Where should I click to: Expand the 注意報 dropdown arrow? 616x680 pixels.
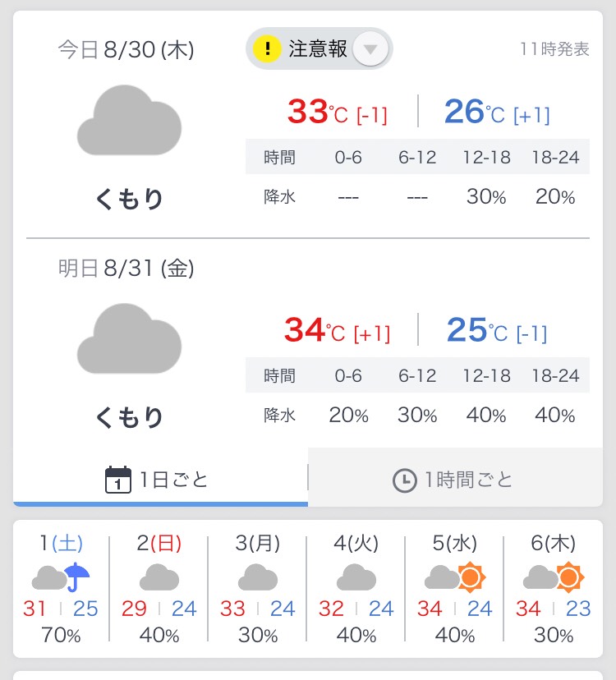click(x=370, y=49)
